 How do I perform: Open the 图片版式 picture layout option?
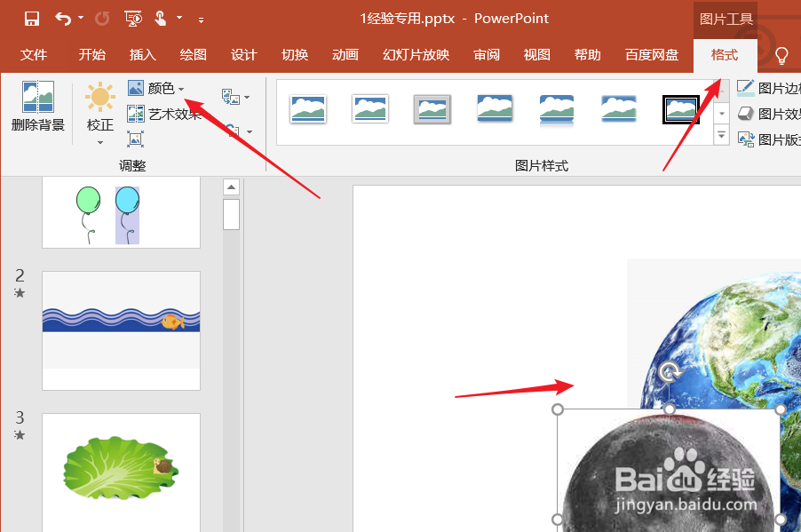768,139
